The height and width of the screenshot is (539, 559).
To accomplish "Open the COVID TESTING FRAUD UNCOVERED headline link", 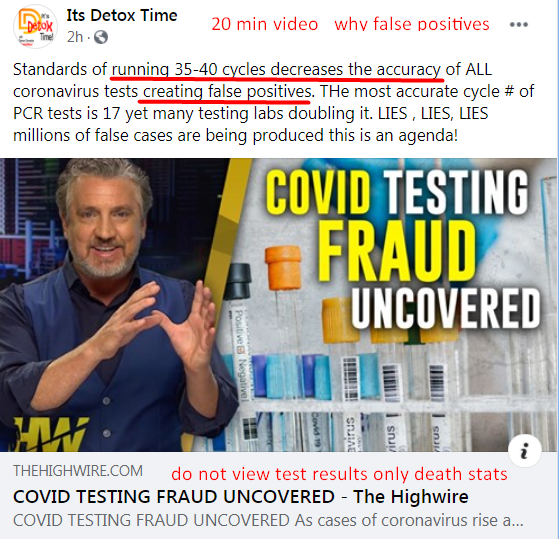I will pyautogui.click(x=241, y=497).
